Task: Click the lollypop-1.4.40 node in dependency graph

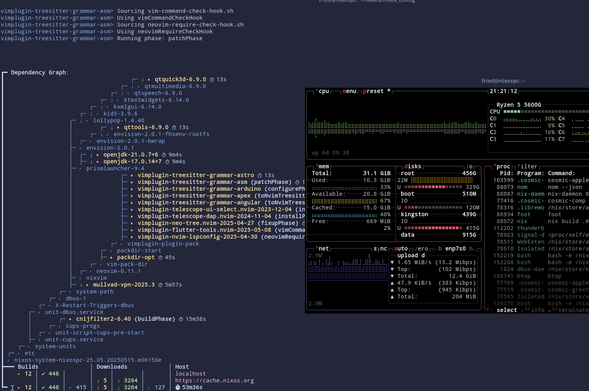Action: pyautogui.click(x=119, y=121)
